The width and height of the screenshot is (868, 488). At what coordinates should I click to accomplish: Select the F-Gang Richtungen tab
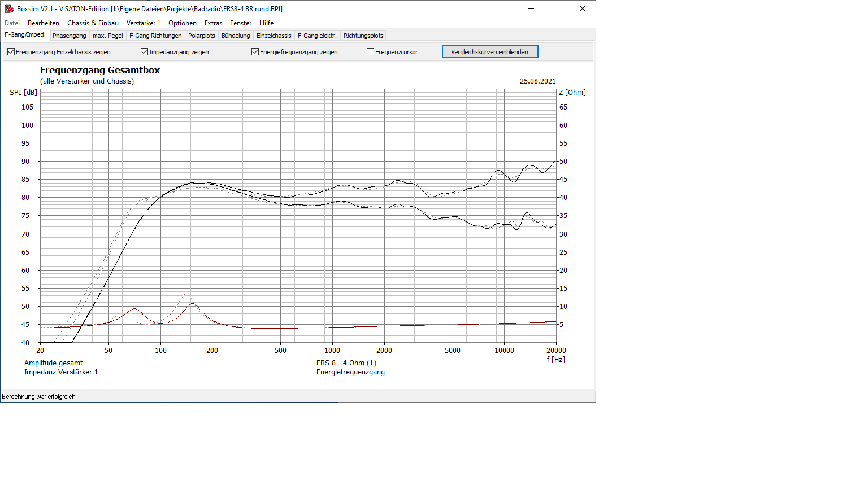(155, 36)
